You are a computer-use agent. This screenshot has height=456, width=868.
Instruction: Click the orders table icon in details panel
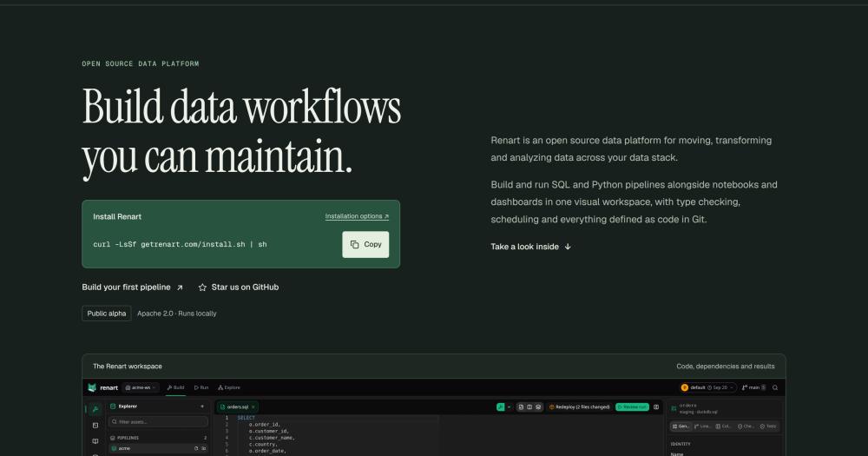coord(674,409)
